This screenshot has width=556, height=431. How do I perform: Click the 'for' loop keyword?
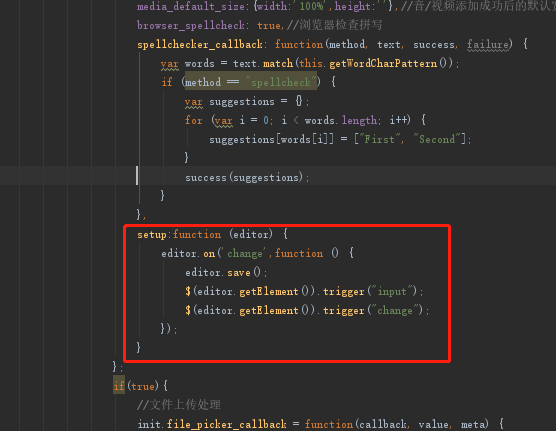tap(194, 120)
